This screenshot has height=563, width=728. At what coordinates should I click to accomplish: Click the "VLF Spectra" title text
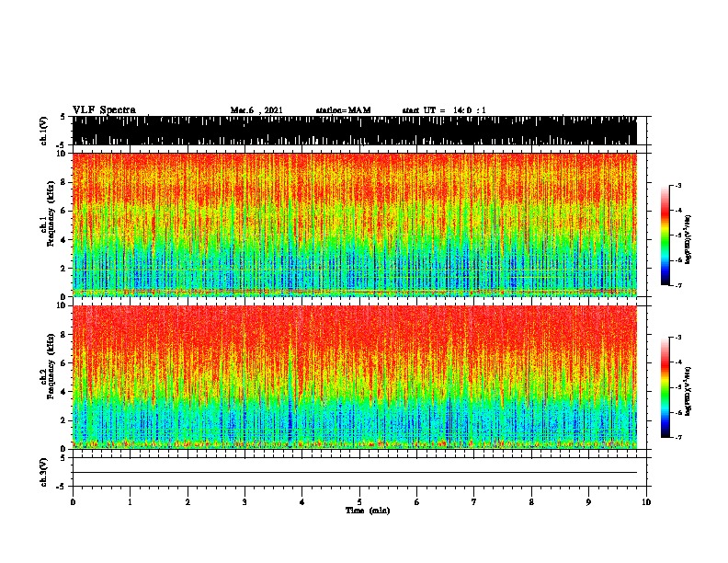pyautogui.click(x=104, y=109)
